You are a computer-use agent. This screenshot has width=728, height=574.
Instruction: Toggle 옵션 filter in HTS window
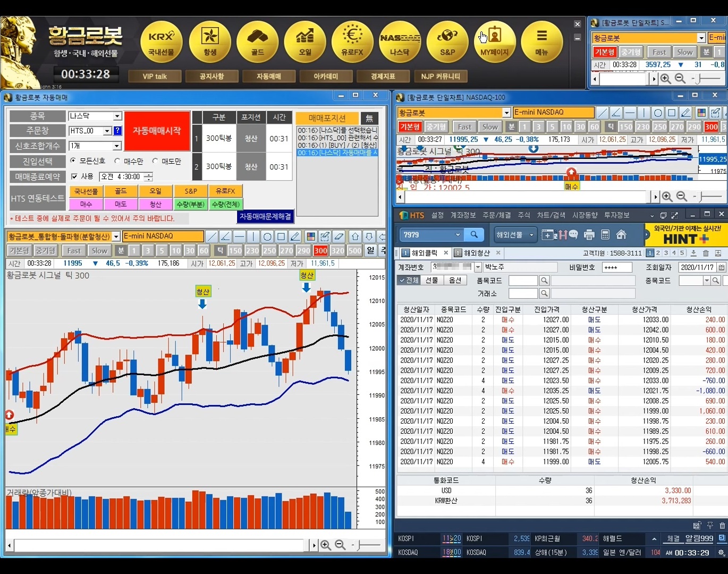pos(455,280)
